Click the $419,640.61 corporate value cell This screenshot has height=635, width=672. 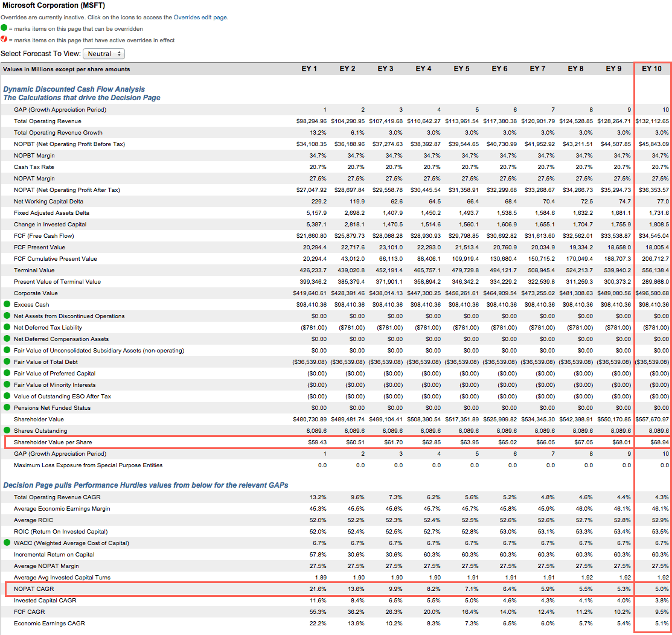309,293
